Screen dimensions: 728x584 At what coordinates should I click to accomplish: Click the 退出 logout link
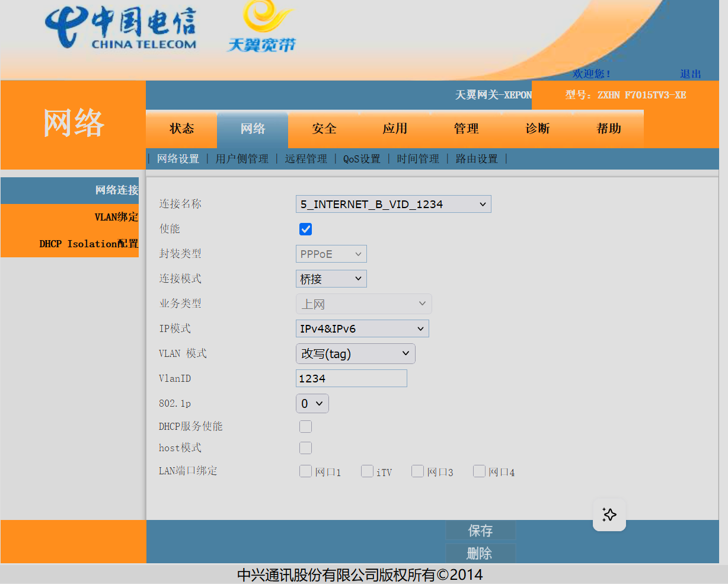(690, 74)
